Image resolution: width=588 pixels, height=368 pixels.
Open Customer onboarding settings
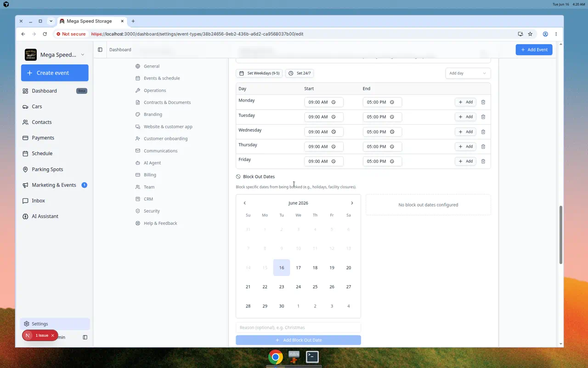tap(165, 138)
